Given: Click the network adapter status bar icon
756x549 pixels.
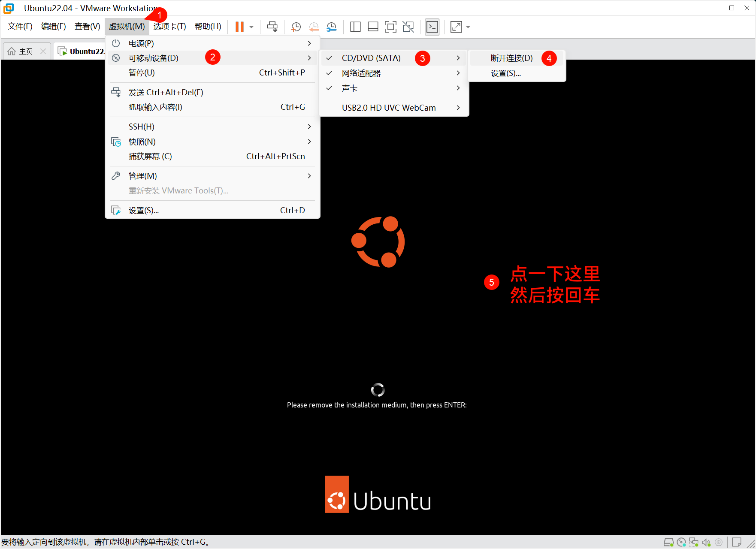Looking at the screenshot, I should tap(694, 543).
